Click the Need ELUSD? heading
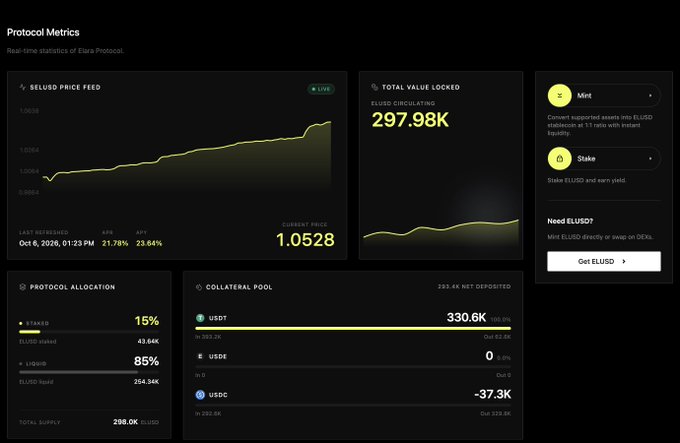Image resolution: width=680 pixels, height=443 pixels. pos(570,221)
